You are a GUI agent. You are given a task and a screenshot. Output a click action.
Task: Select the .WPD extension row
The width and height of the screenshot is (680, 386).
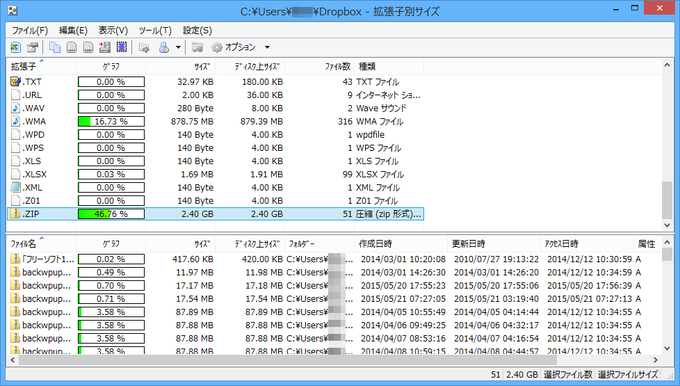coord(216,134)
